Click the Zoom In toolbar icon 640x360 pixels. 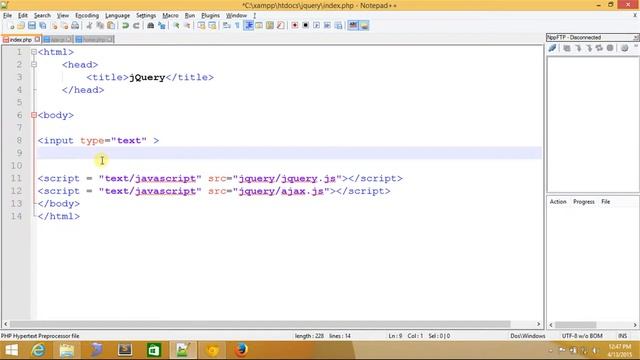click(x=176, y=26)
